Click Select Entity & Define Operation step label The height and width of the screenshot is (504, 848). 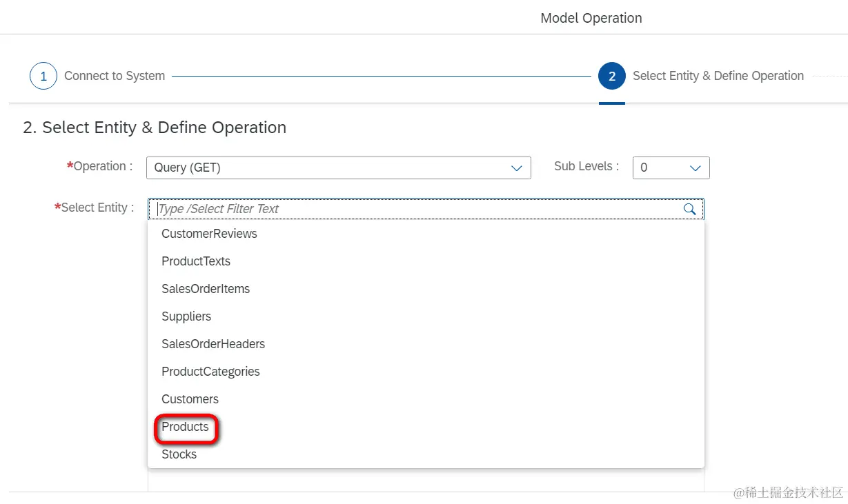point(718,76)
